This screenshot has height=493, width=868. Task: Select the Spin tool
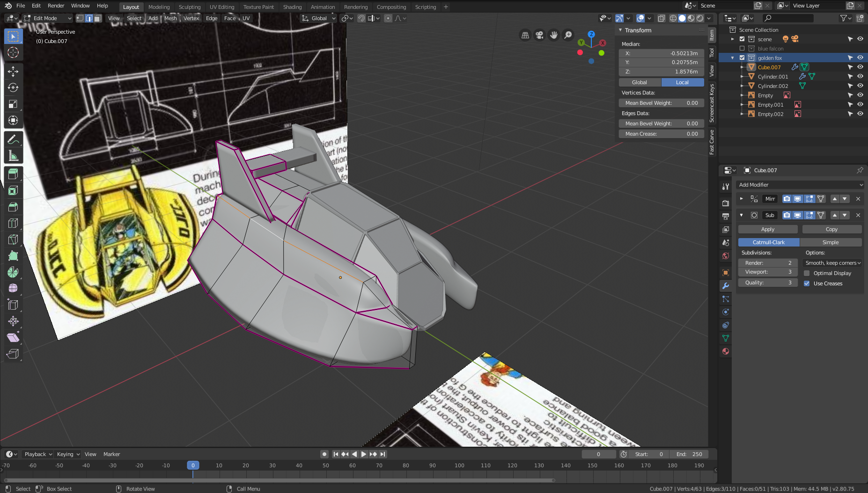13,272
